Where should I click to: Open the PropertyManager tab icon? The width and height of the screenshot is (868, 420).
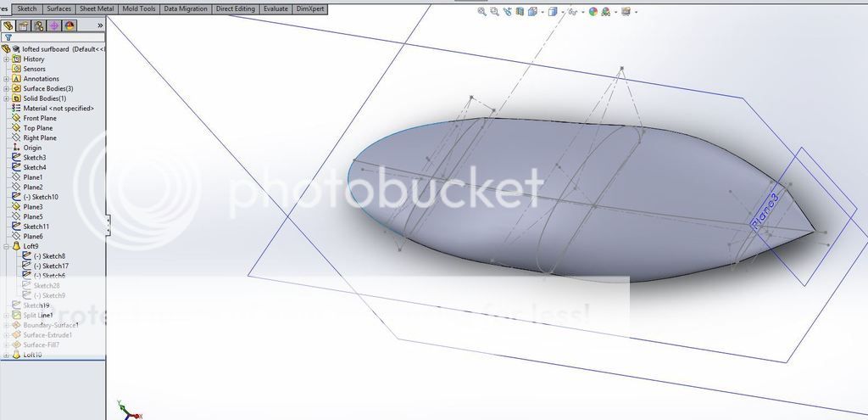tap(24, 25)
